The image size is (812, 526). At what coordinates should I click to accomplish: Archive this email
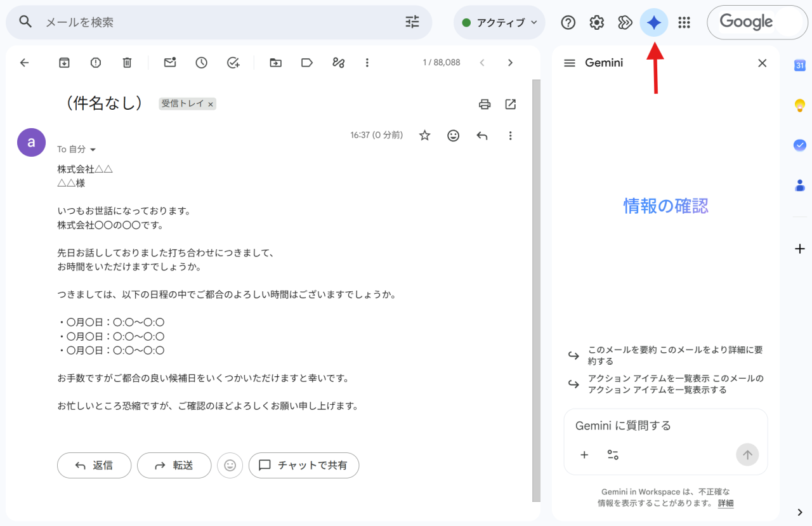point(64,62)
